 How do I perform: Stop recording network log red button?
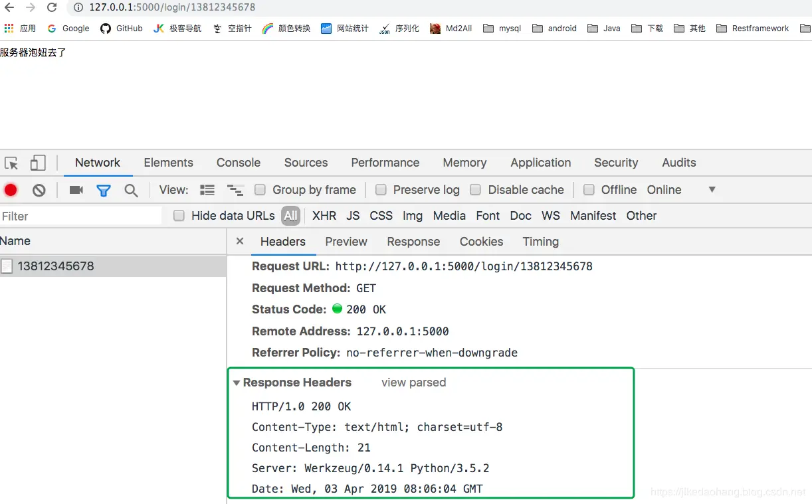point(11,190)
